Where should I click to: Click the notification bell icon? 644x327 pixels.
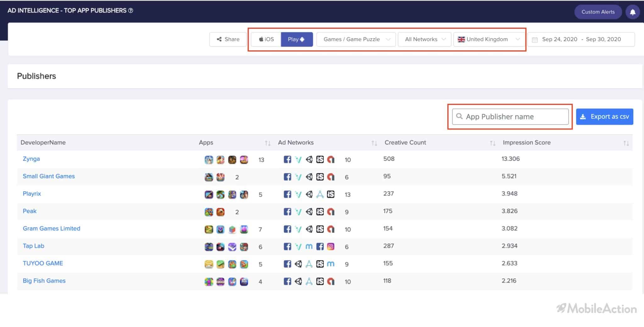tap(633, 12)
